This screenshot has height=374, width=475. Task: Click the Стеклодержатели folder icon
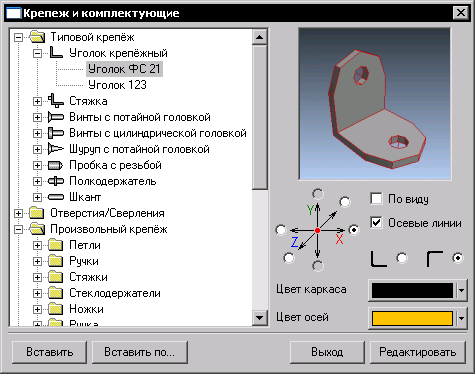56,293
